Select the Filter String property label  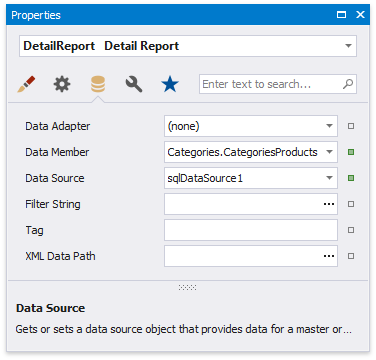click(53, 204)
